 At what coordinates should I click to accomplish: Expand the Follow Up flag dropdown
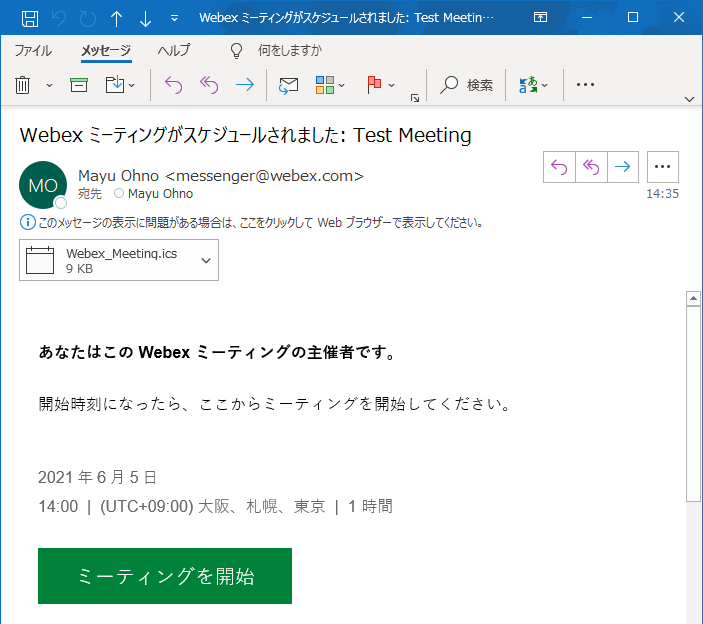point(391,85)
